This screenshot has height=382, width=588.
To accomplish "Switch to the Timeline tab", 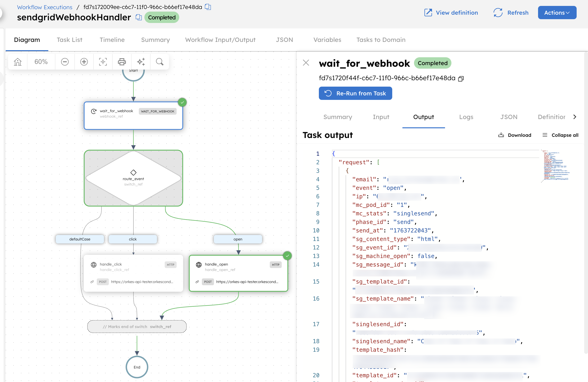I will [x=112, y=40].
